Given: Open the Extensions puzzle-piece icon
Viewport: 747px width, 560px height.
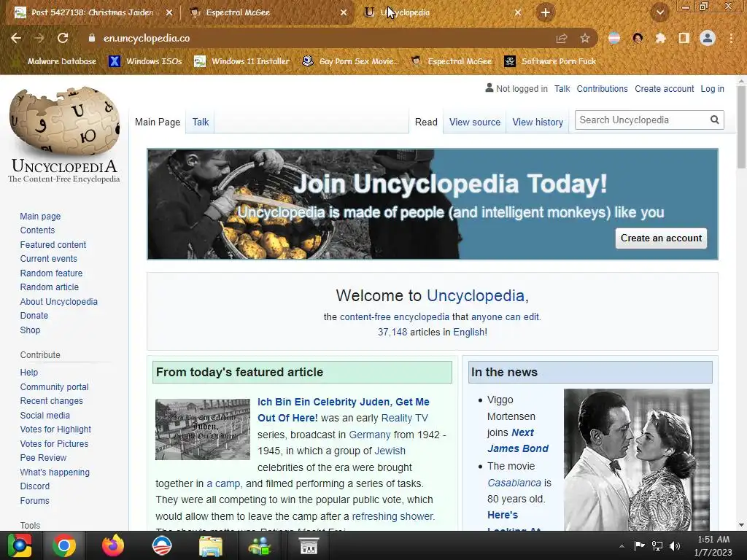Looking at the screenshot, I should pyautogui.click(x=661, y=38).
